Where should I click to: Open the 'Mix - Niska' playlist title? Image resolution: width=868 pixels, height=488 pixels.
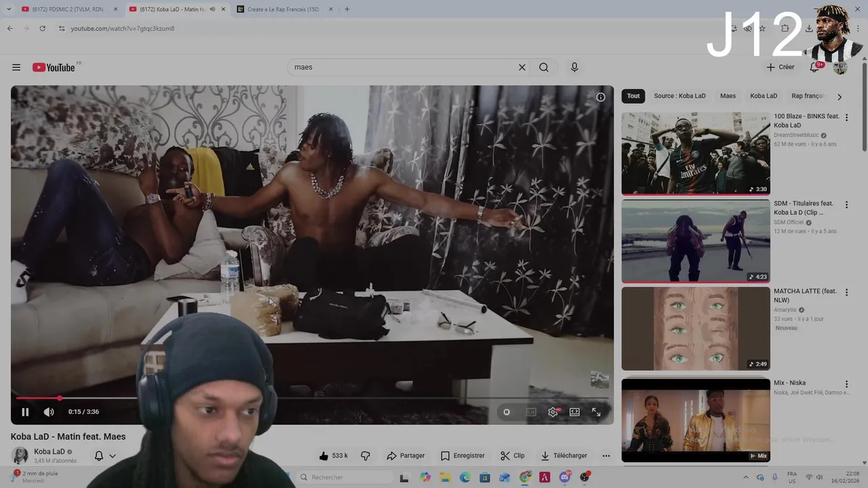tap(789, 383)
